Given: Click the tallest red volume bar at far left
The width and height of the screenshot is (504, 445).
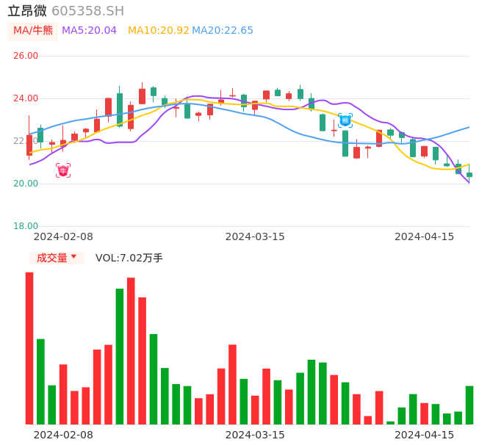Looking at the screenshot, I should [29, 348].
